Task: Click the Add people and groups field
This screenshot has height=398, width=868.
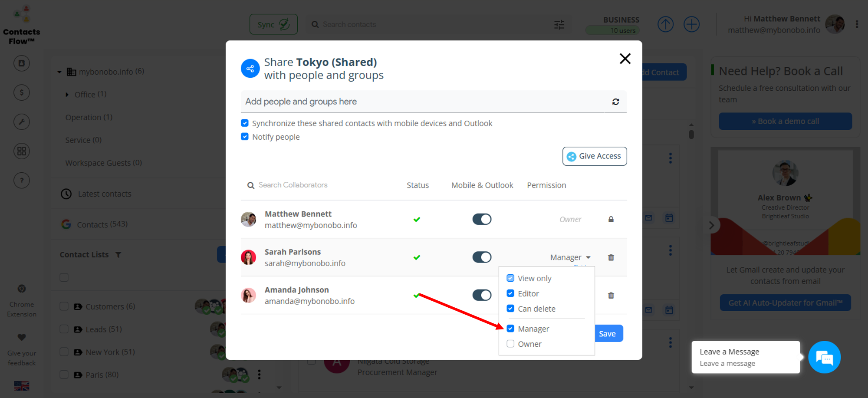Action: [423, 102]
